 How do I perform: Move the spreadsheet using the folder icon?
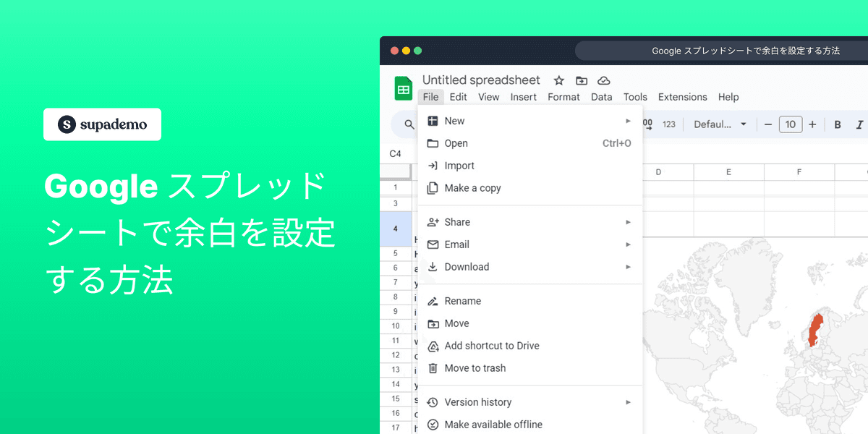tap(582, 80)
